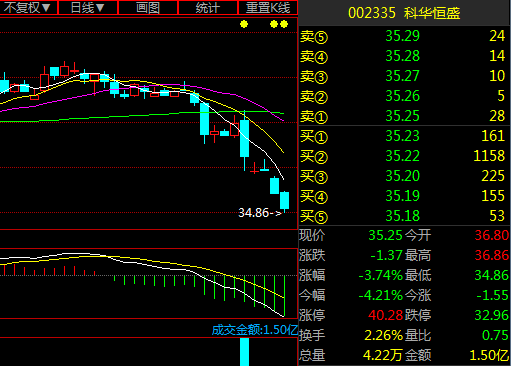Select the 卖① ask price 35.25
511x366 pixels.
pos(402,116)
